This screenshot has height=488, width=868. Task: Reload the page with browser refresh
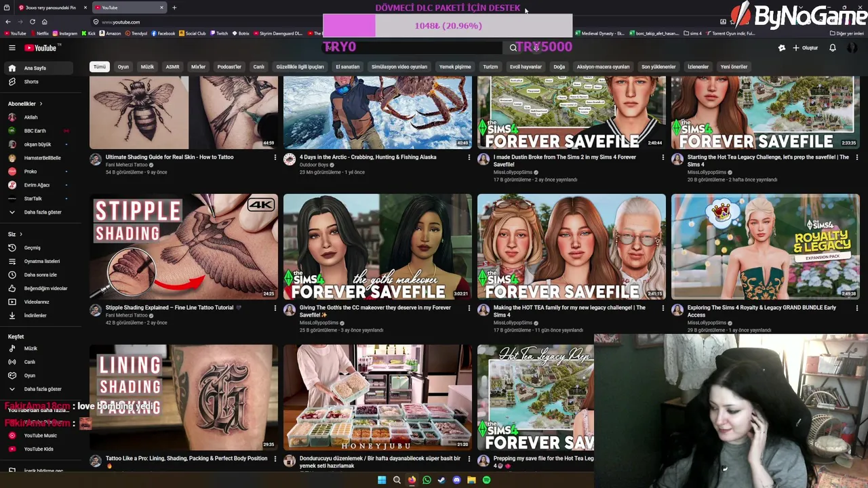coord(32,22)
